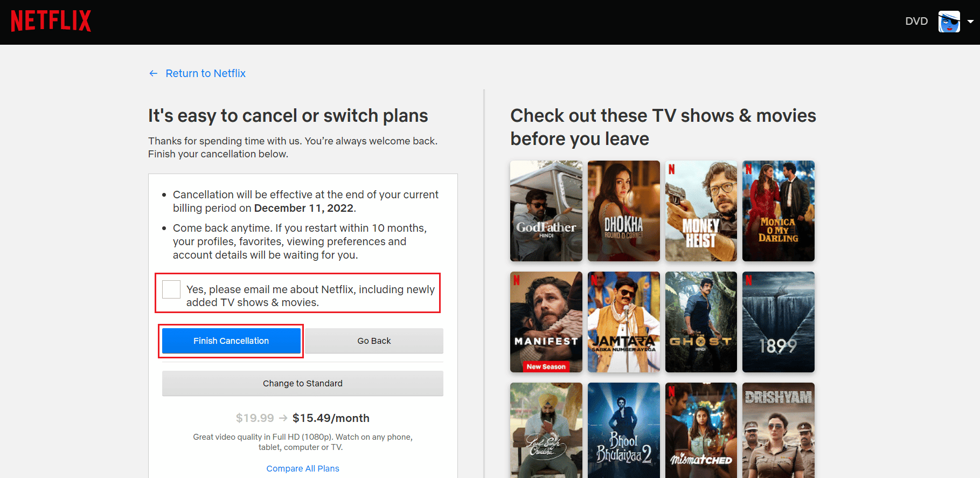980x478 pixels.
Task: Click Change to Standard button
Action: [303, 383]
